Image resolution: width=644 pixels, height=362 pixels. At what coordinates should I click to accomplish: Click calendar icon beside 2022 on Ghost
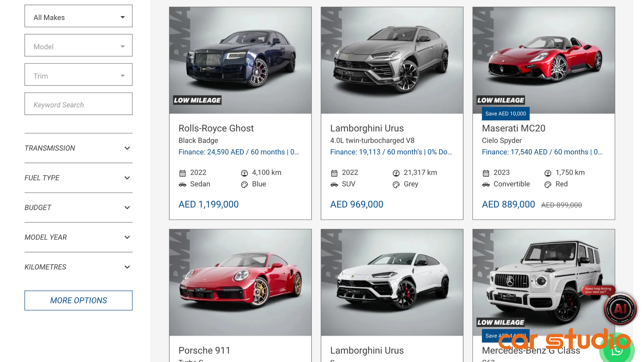click(x=183, y=173)
